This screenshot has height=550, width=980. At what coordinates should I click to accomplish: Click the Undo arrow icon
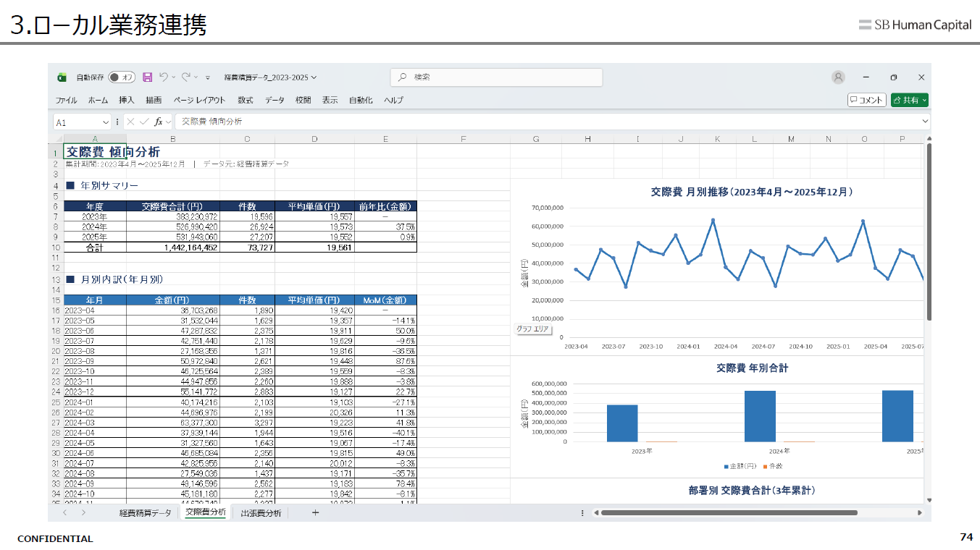click(x=164, y=77)
